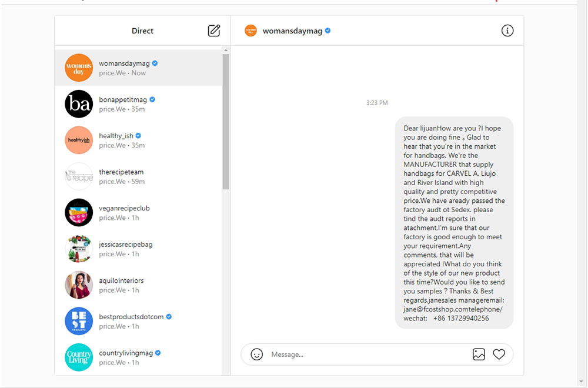This screenshot has width=588, height=388.
Task: Open the therecipeteam profile picture
Action: click(79, 176)
